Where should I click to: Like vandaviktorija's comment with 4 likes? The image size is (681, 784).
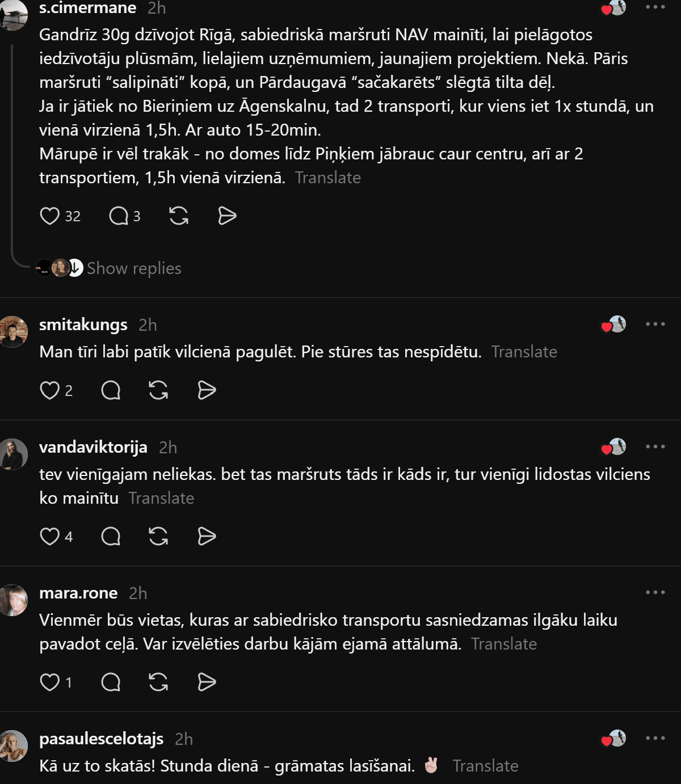(x=50, y=536)
